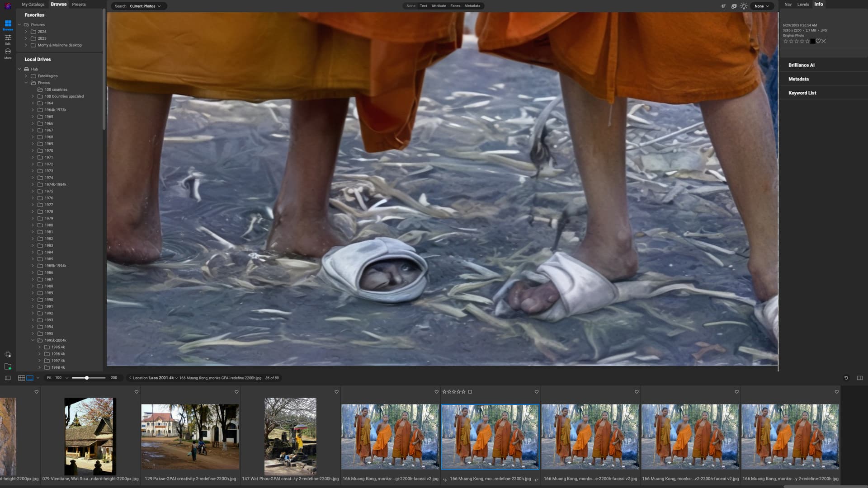Toggle favorite heart in the Info panel
The image size is (868, 488).
tap(818, 41)
